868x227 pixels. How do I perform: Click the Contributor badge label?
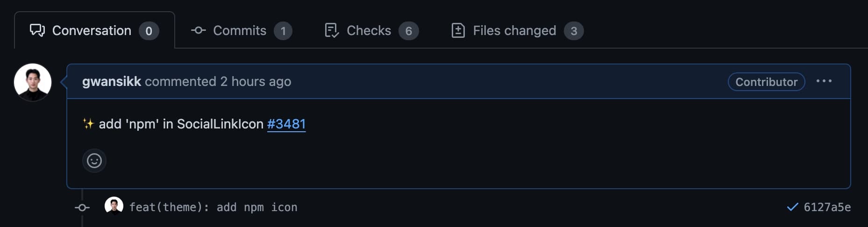(767, 82)
